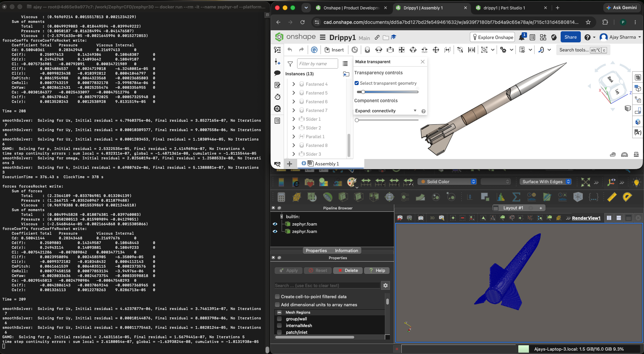
Task: Click the Onshape undo arrow
Action: tap(290, 50)
